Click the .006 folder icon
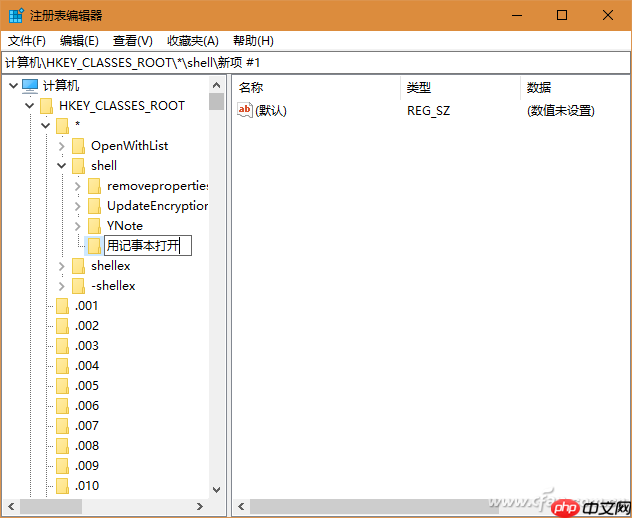 pos(62,406)
